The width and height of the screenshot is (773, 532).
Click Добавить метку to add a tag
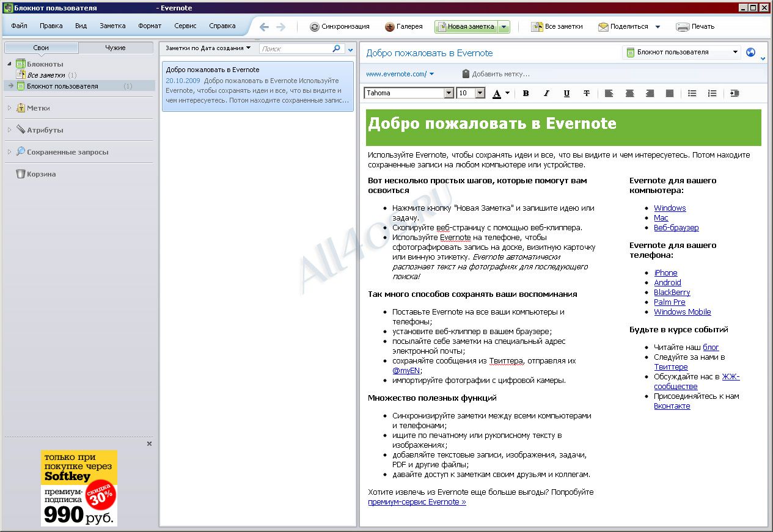(x=496, y=74)
